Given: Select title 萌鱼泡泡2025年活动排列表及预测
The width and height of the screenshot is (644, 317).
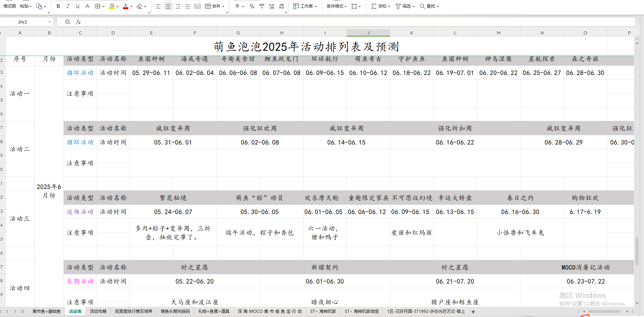Looking at the screenshot, I should coord(306,46).
